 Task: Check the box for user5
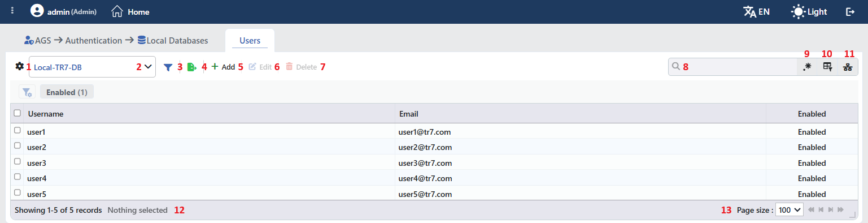18,193
